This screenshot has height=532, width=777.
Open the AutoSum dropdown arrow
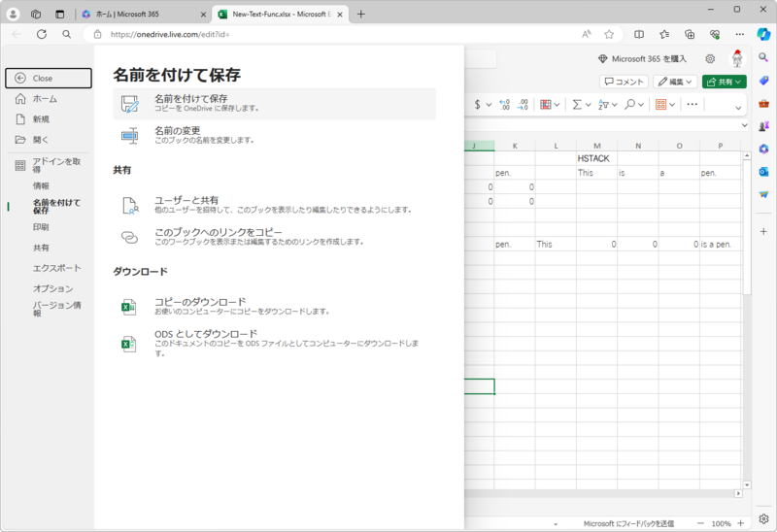click(589, 105)
